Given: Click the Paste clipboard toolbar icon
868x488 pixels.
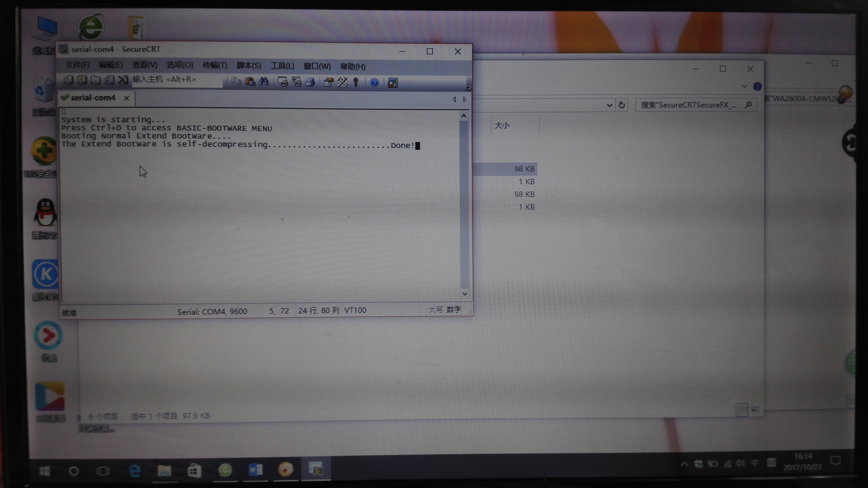Looking at the screenshot, I should [250, 82].
